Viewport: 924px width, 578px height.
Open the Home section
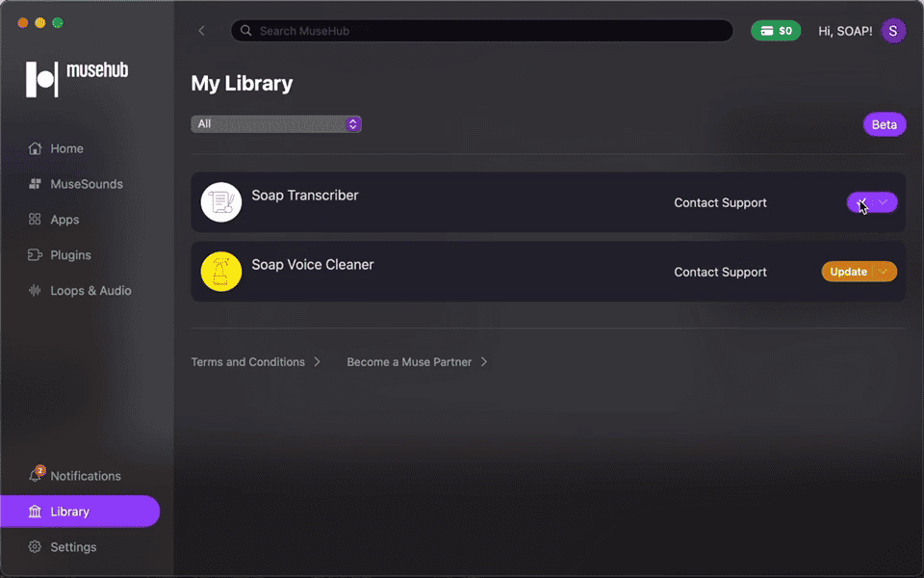65,148
